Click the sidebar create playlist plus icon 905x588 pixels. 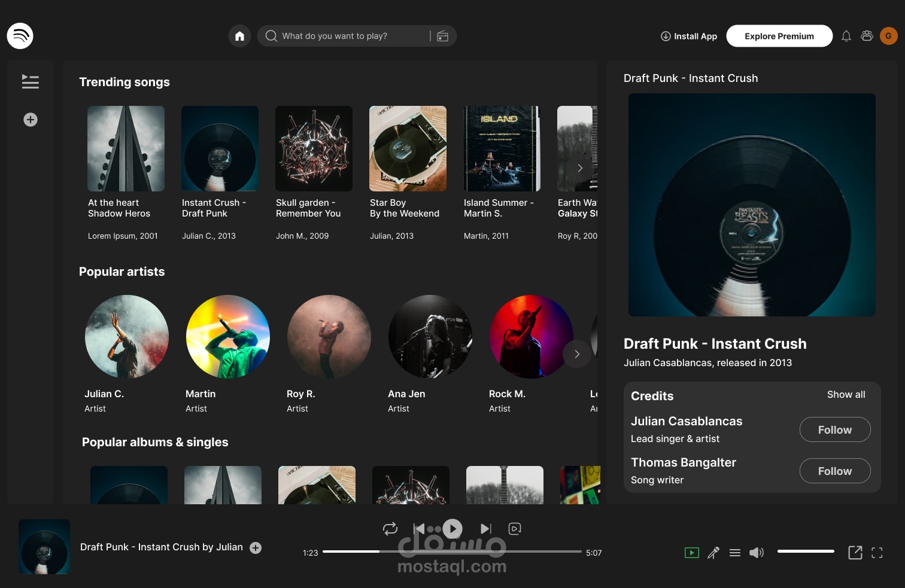pos(31,120)
